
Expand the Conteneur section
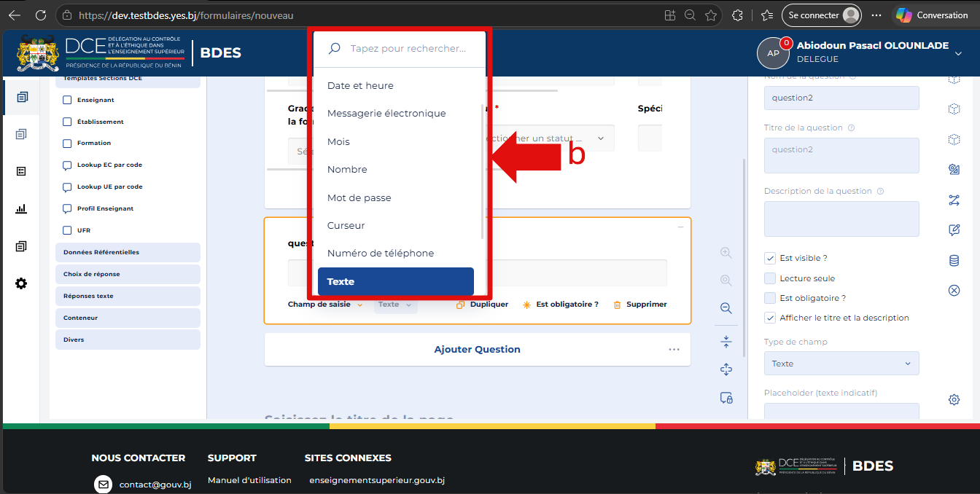coord(128,318)
